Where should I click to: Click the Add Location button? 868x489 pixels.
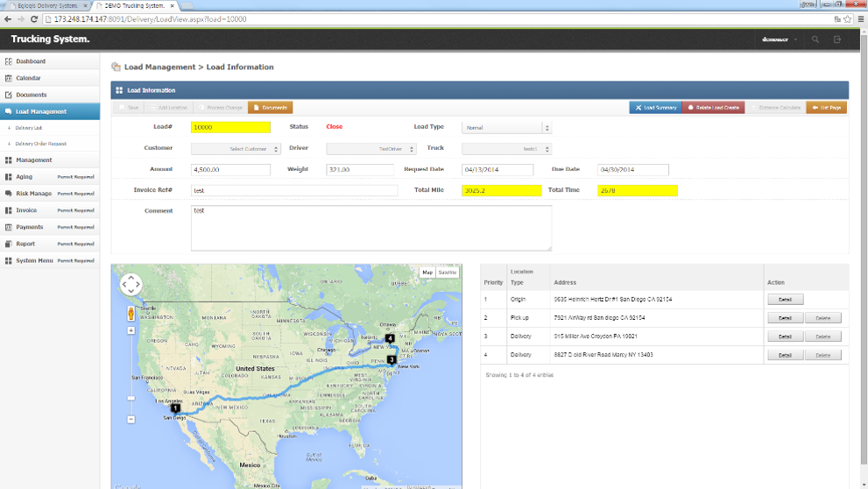coord(169,108)
